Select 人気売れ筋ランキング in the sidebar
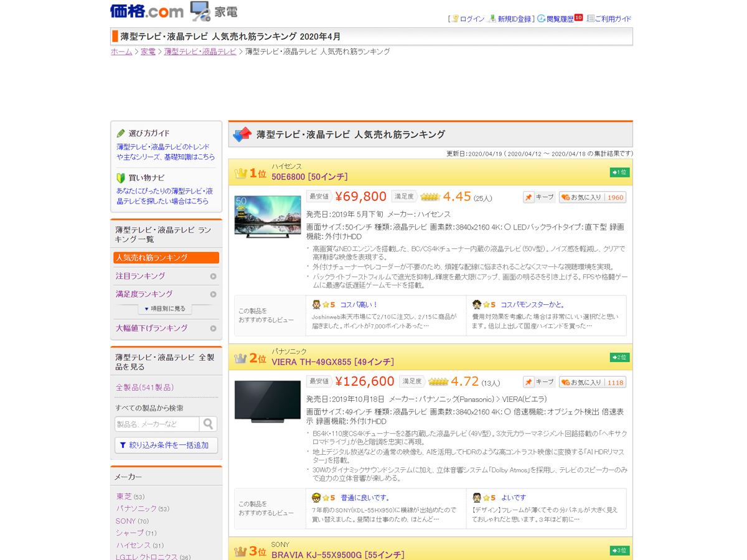Screen dimensions: 747x560 point(166,258)
